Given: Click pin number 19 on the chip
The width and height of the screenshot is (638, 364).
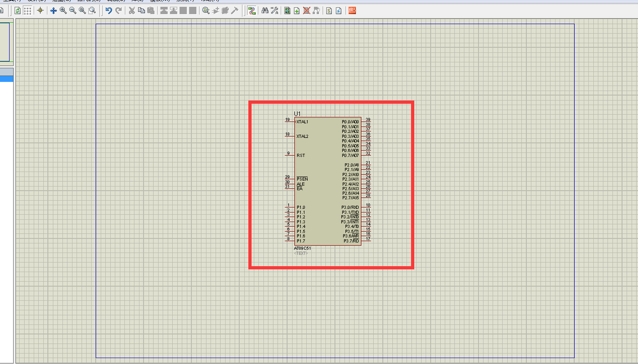Looking at the screenshot, I should point(288,120).
